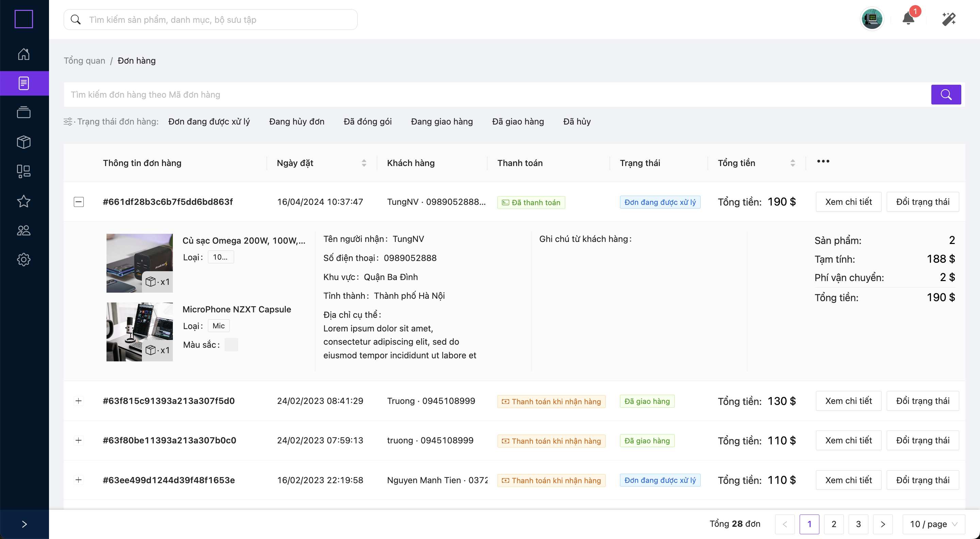980x539 pixels.
Task: Sort orders by Ngày đặt column
Action: pyautogui.click(x=364, y=163)
